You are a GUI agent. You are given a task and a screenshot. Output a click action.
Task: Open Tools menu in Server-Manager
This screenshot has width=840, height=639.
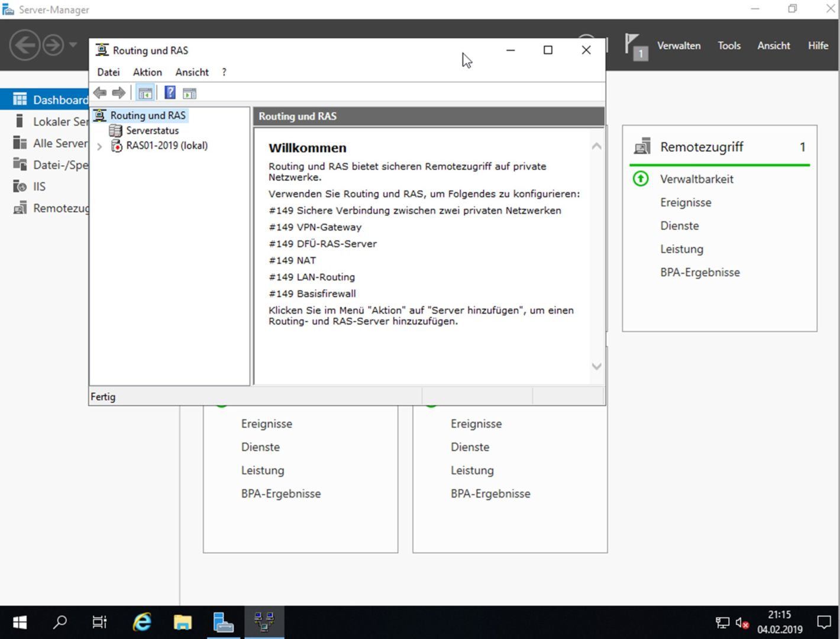click(x=729, y=46)
